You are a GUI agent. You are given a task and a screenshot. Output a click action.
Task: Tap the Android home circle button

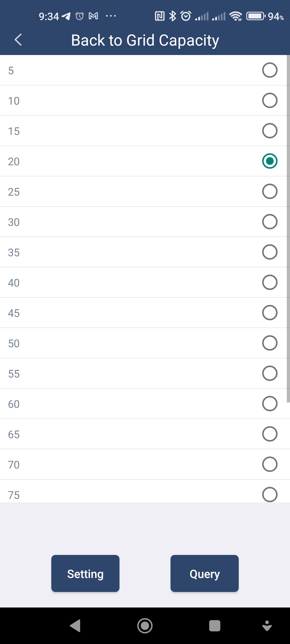click(145, 626)
